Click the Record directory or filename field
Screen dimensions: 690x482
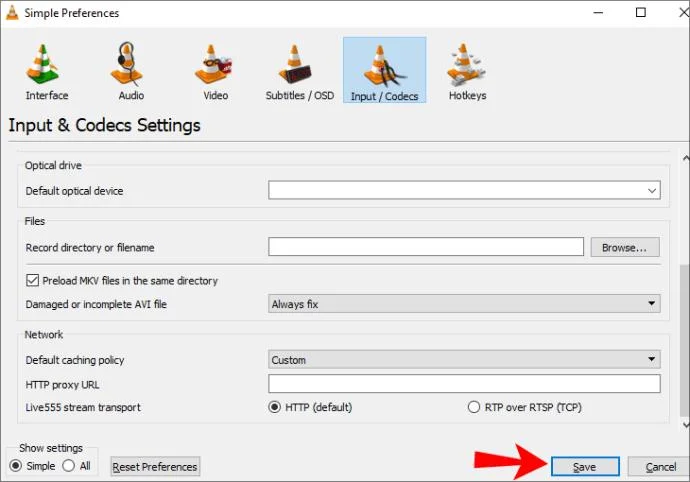point(426,247)
